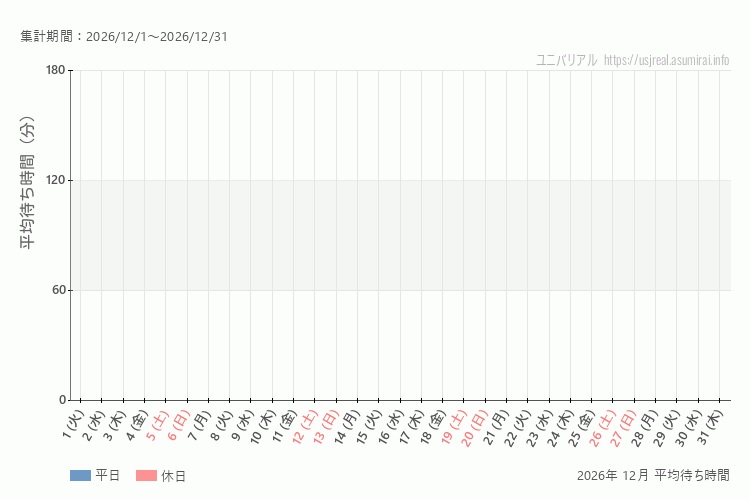750x500 pixels.
Task: Select the 13(日) date label
Action: tap(326, 426)
